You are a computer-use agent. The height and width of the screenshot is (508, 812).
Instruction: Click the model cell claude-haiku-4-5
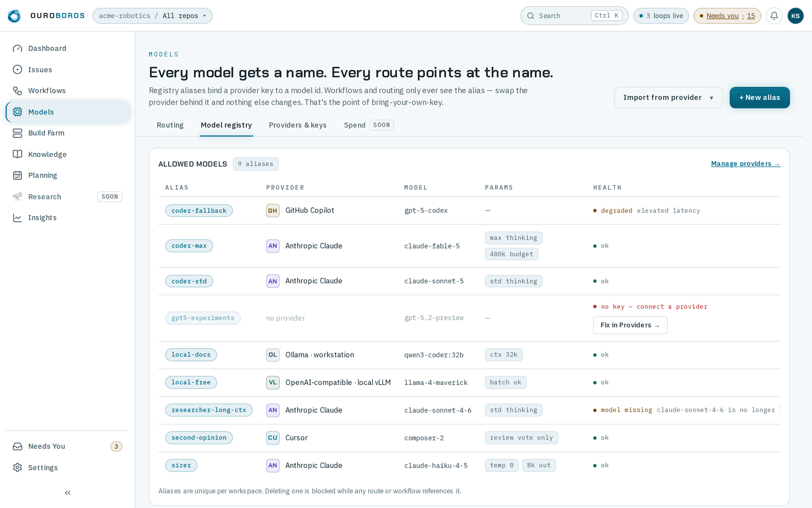coord(436,466)
